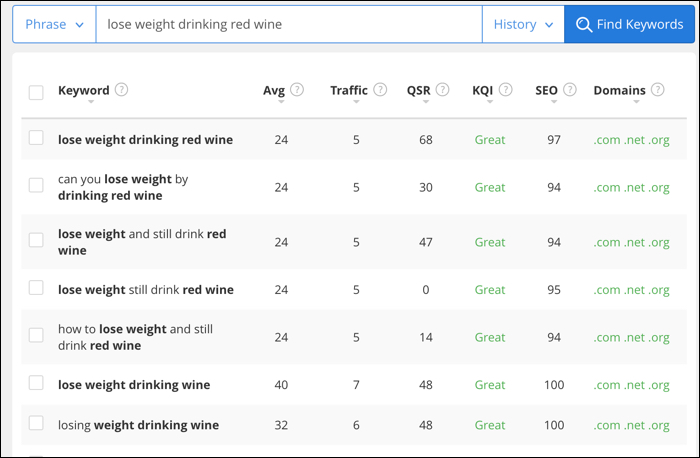Sort results by SEO column header
This screenshot has height=458, width=700.
click(546, 90)
